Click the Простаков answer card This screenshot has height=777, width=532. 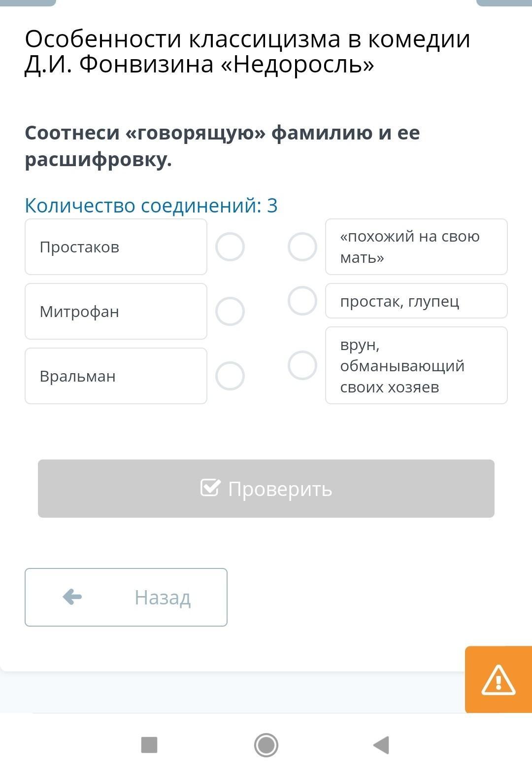point(116,247)
